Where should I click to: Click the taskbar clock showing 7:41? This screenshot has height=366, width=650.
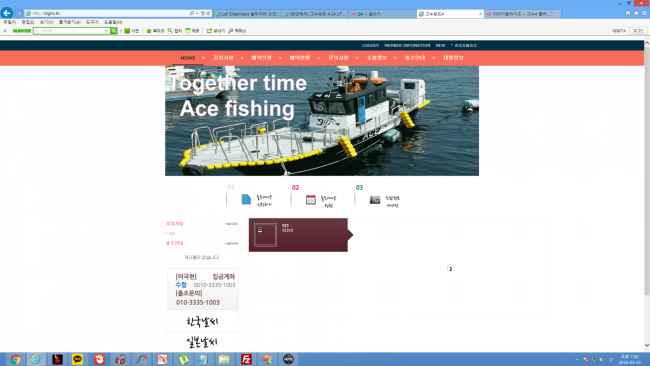point(629,359)
